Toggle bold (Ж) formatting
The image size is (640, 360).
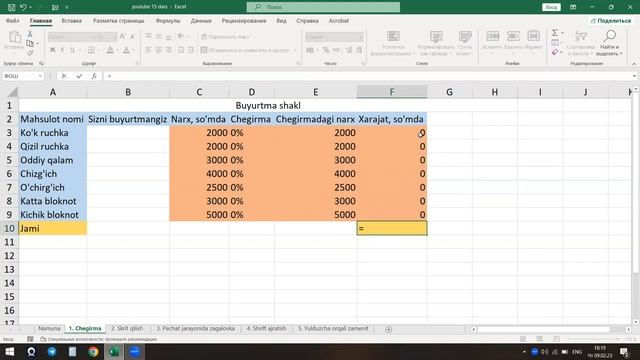click(x=52, y=50)
